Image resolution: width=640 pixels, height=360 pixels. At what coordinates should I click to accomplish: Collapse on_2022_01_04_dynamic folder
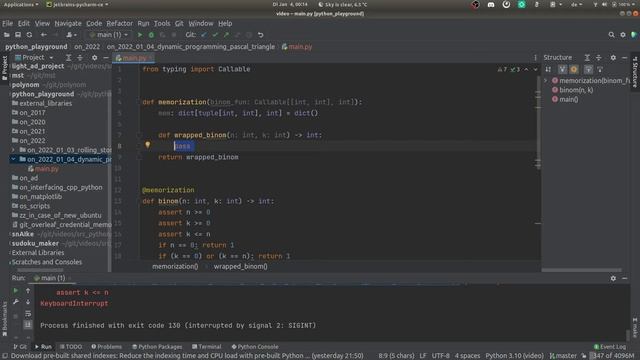point(13,159)
